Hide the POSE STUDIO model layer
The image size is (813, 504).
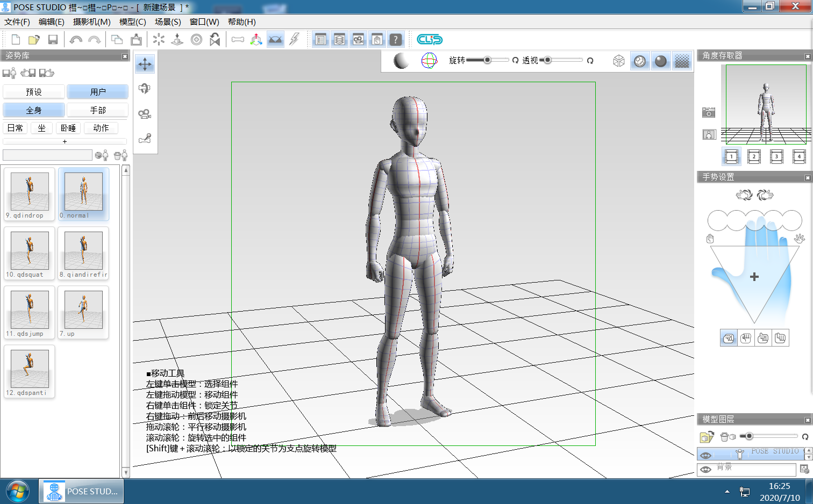[706, 455]
